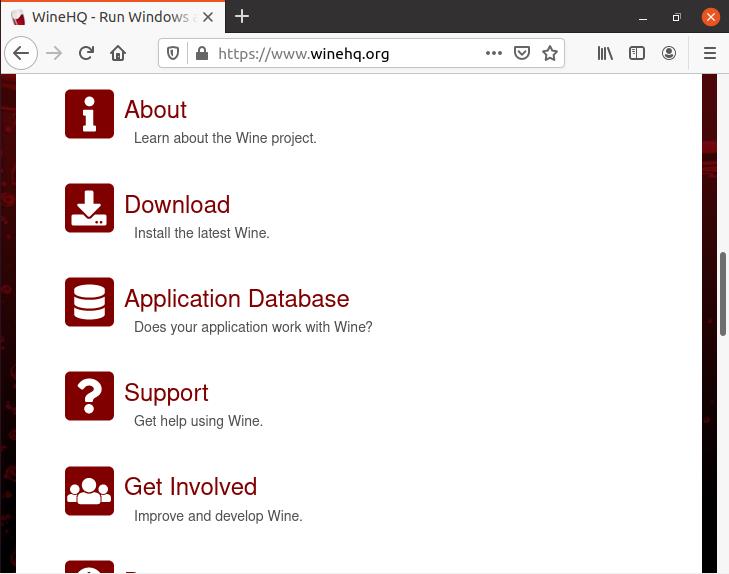Screen dimensions: 729x574
Task: Click the Application Database cylinder icon
Action: point(89,302)
